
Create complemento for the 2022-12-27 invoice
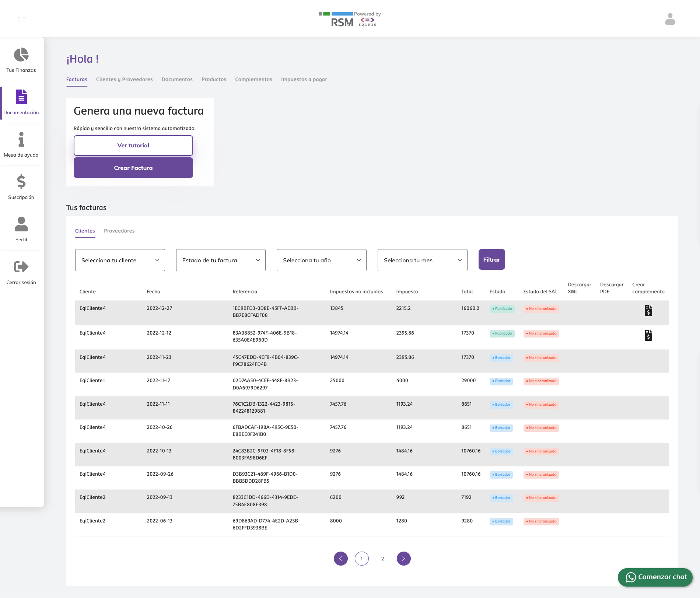(648, 311)
